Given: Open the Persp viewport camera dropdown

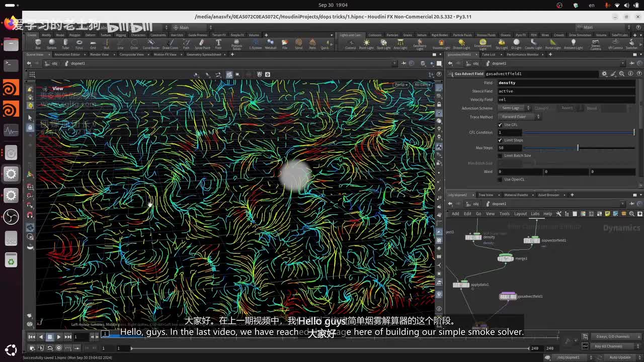Looking at the screenshot, I should click(401, 84).
